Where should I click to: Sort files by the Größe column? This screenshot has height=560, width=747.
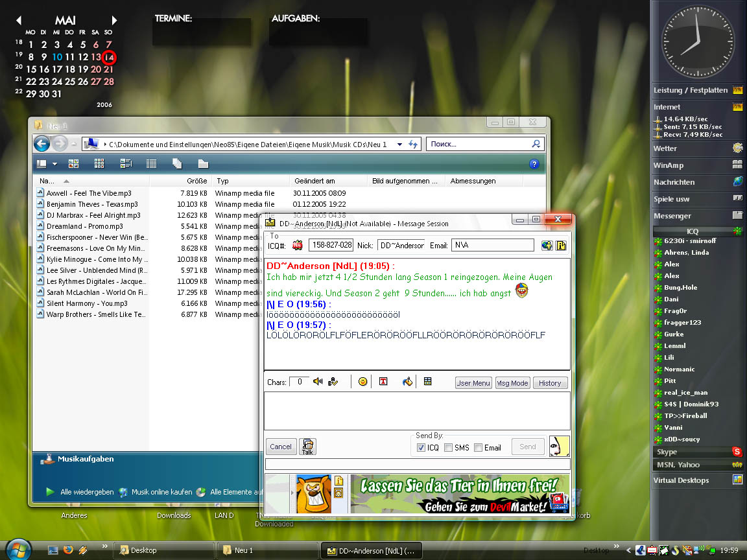point(196,181)
